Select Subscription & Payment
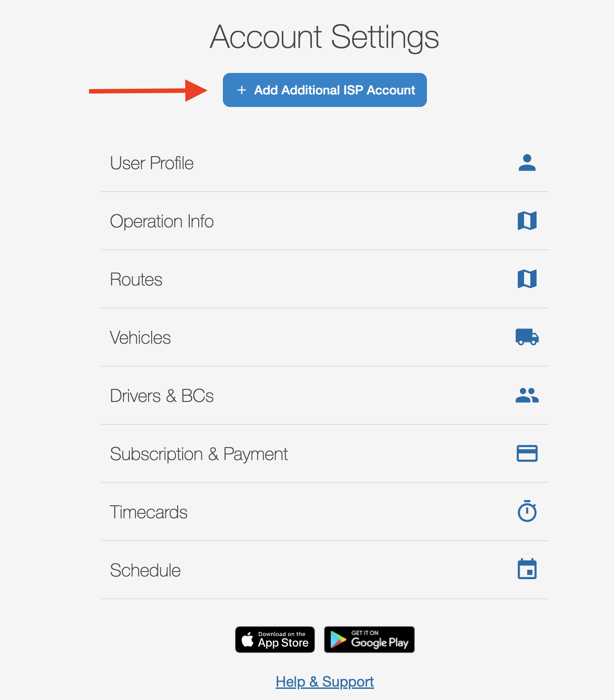This screenshot has width=614, height=700. pyautogui.click(x=199, y=454)
